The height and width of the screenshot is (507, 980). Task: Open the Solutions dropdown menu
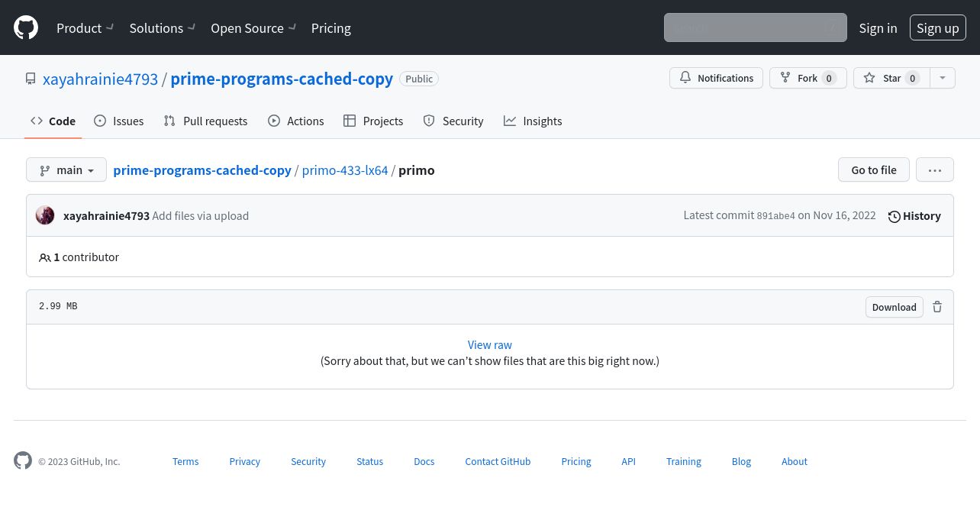pos(163,28)
